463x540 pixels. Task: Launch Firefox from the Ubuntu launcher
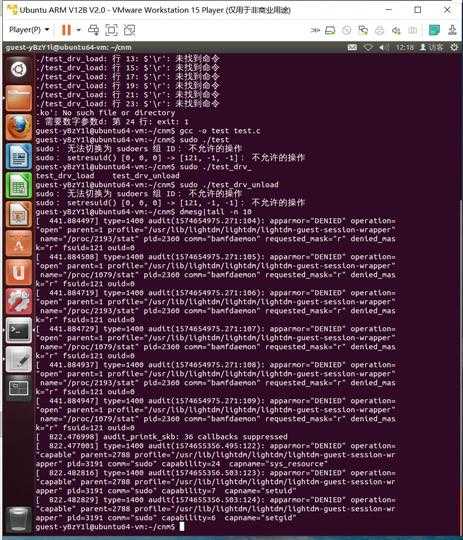coord(19,127)
